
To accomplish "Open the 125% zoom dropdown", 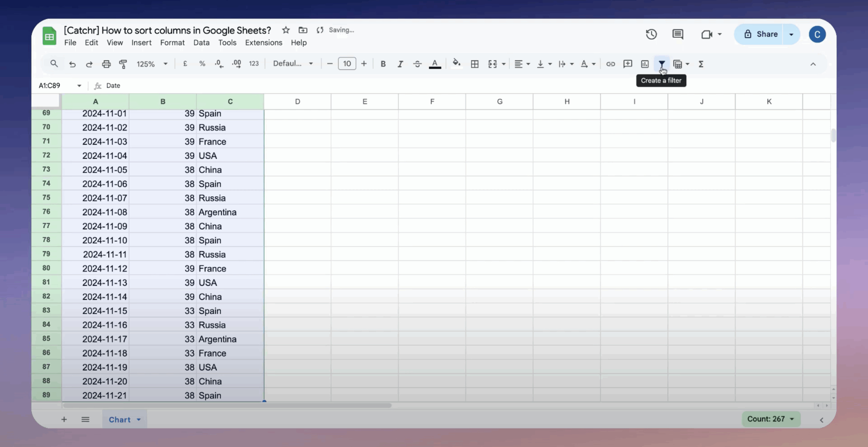I will pos(152,64).
